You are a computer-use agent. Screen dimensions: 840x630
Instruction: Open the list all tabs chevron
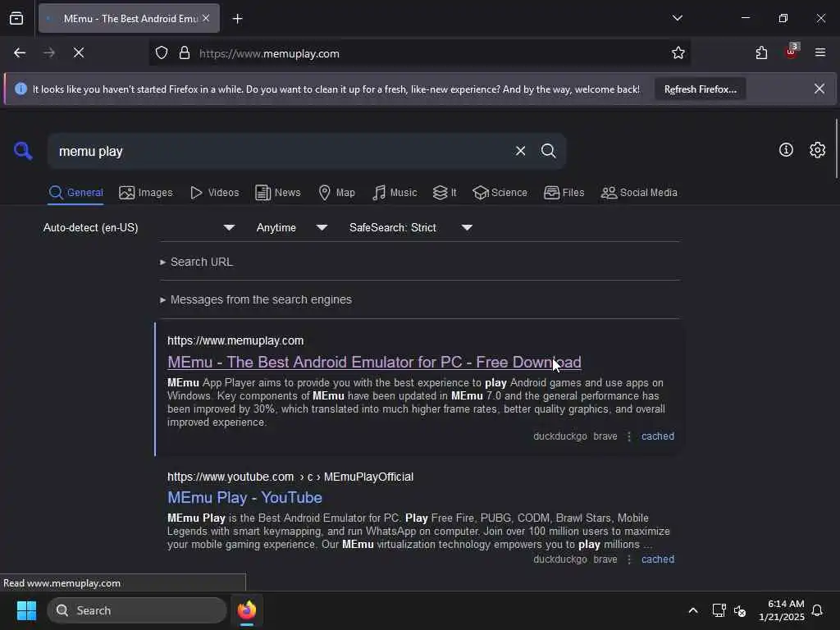pyautogui.click(x=677, y=18)
